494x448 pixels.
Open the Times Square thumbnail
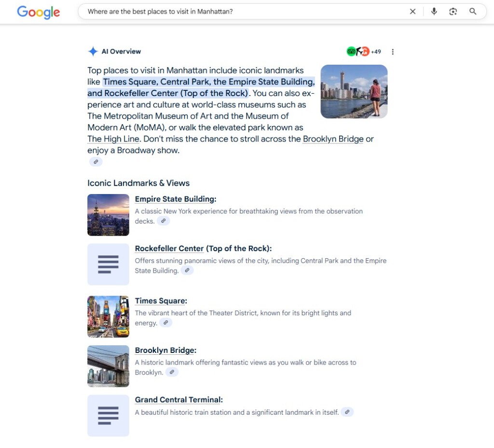coord(108,317)
